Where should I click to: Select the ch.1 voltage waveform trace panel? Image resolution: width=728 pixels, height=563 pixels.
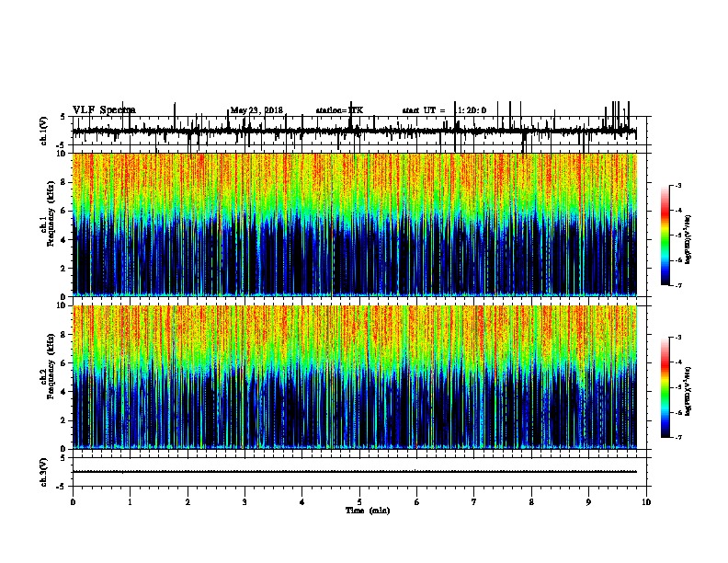[x=359, y=131]
